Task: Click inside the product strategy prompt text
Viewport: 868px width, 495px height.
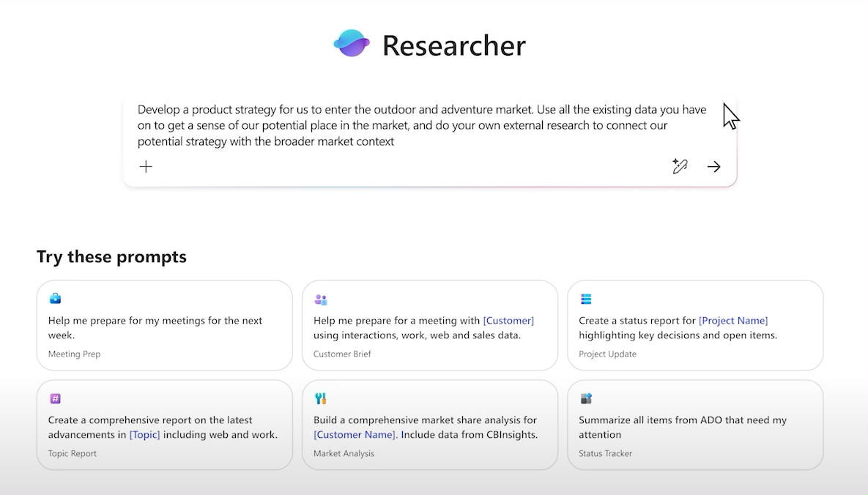Action: pyautogui.click(x=422, y=125)
